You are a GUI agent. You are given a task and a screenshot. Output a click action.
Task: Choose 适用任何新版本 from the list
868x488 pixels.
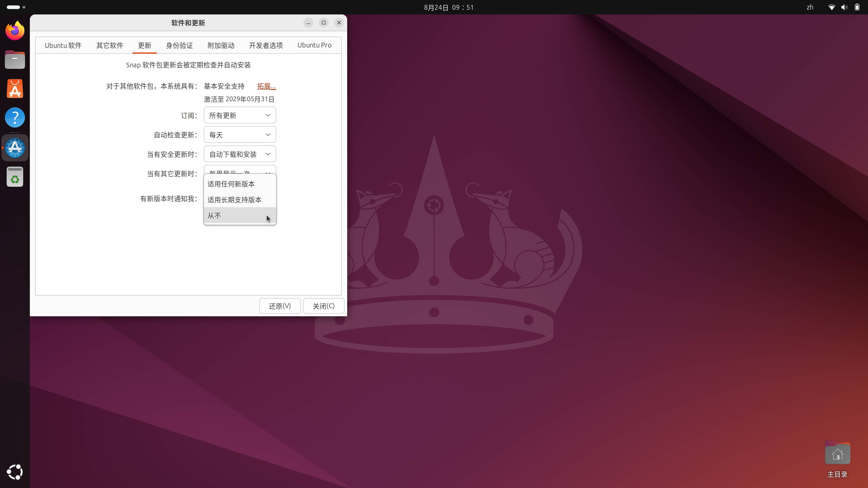pos(240,184)
